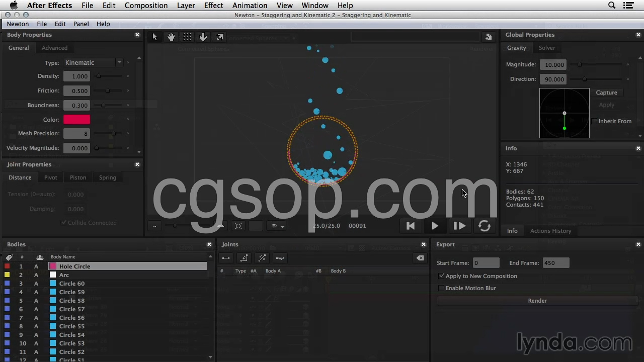This screenshot has height=362, width=644.
Task: Click the zoom in large mountain icon
Action: tap(220, 226)
